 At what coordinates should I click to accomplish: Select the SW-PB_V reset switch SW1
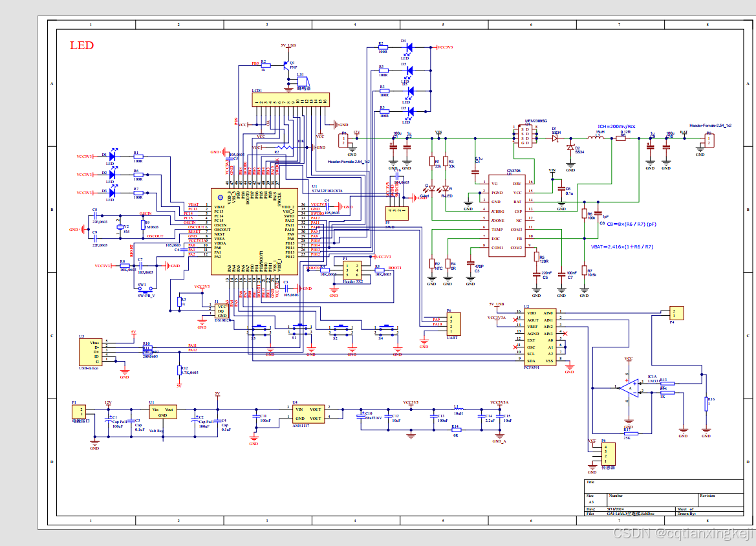click(145, 289)
